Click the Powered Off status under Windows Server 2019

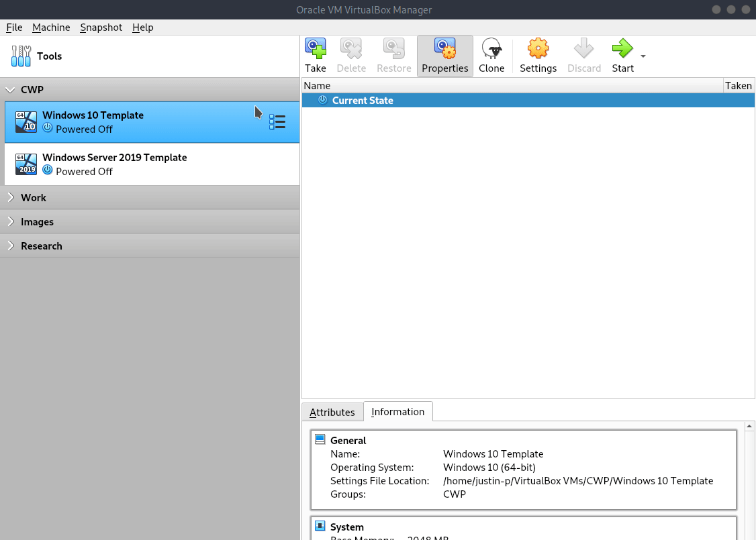[84, 172]
